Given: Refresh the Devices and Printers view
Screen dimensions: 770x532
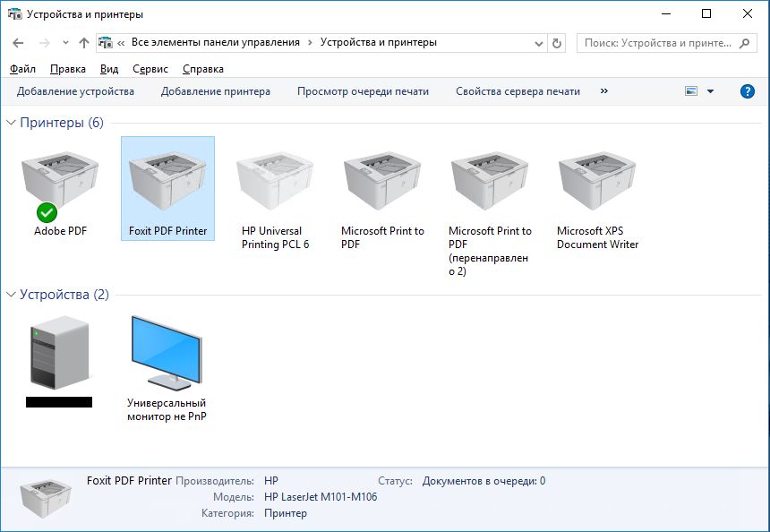Looking at the screenshot, I should 556,43.
